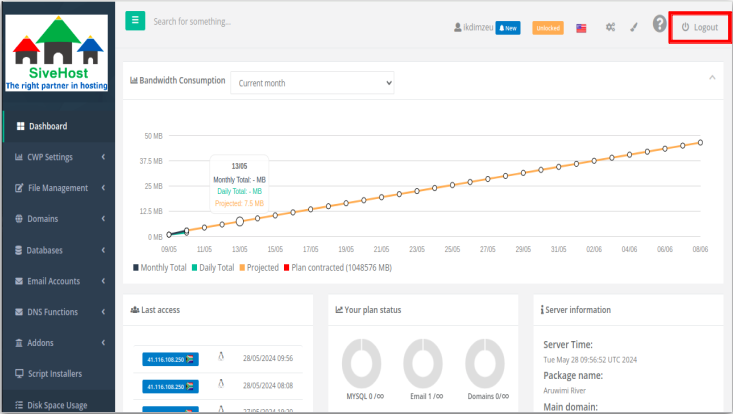
Task: Collapse the Bandwidth Consumption panel
Action: [712, 77]
